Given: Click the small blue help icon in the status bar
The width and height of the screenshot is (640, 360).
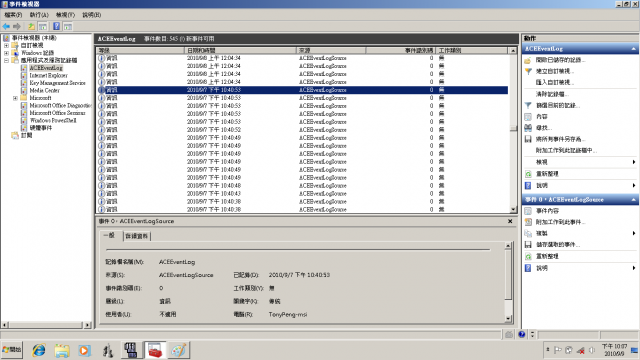Looking at the screenshot, I should tap(522, 334).
